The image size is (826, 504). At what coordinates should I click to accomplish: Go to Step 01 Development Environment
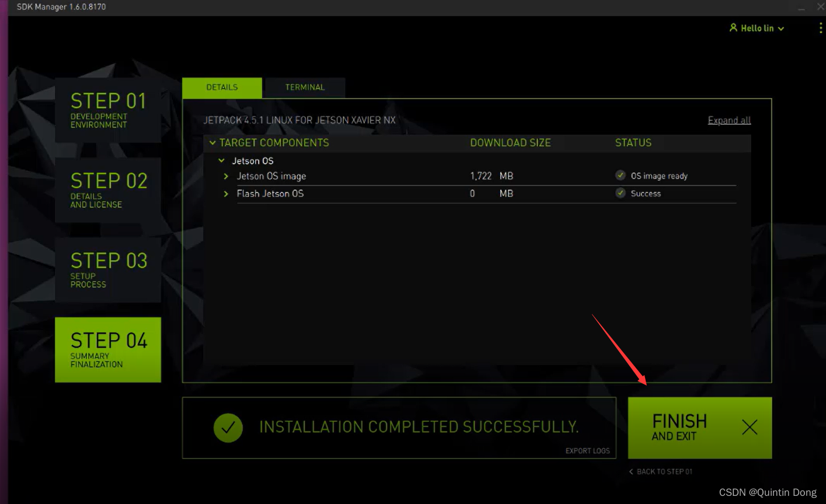point(108,110)
